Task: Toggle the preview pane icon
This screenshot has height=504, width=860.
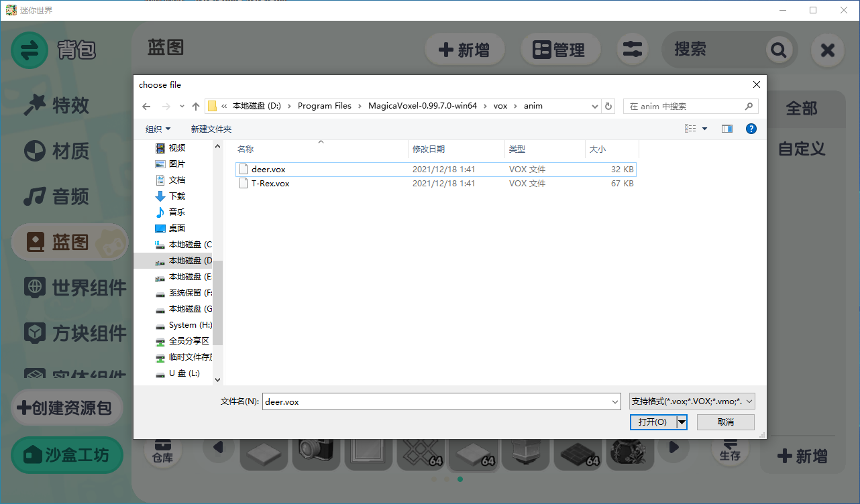Action: 727,129
